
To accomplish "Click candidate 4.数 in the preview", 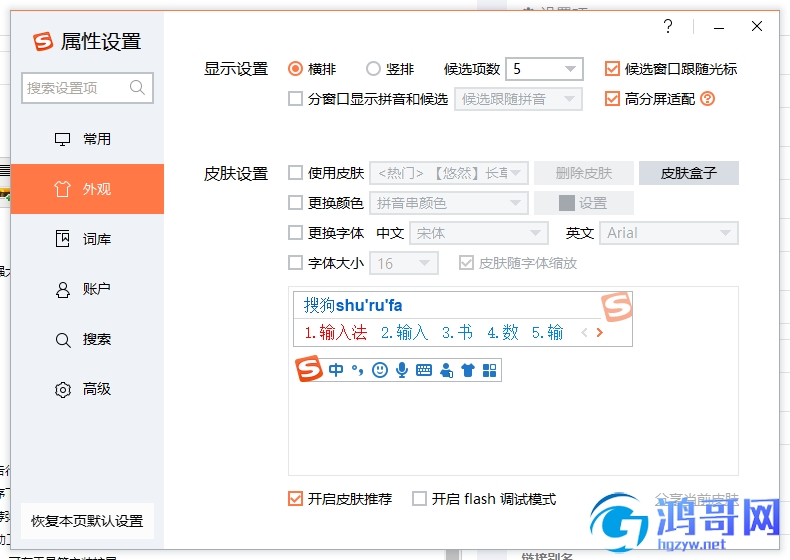I will click(503, 333).
